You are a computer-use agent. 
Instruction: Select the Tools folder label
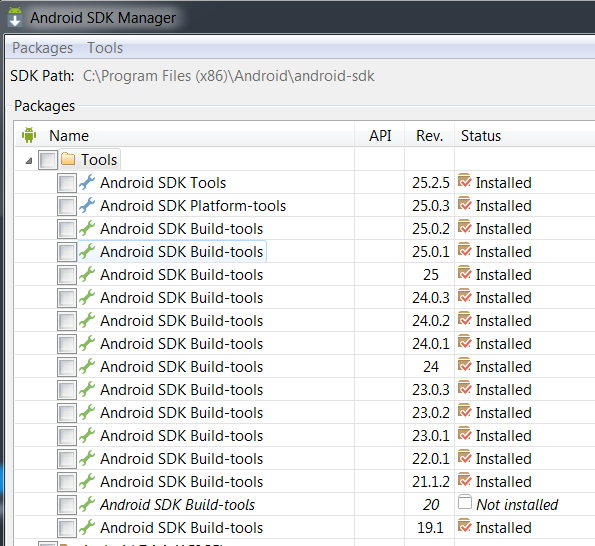pyautogui.click(x=99, y=160)
